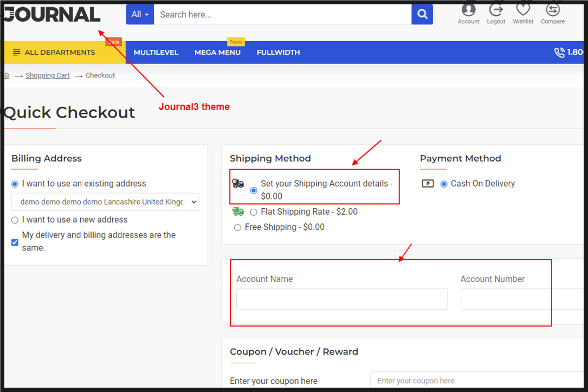This screenshot has width=588, height=392.
Task: Toggle delivery and billing addresses same checkbox
Action: coord(15,242)
